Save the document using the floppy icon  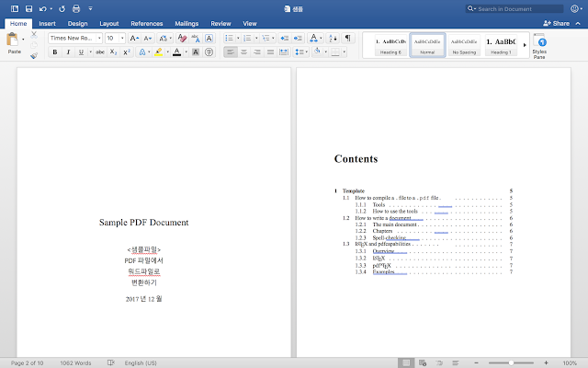[x=28, y=8]
